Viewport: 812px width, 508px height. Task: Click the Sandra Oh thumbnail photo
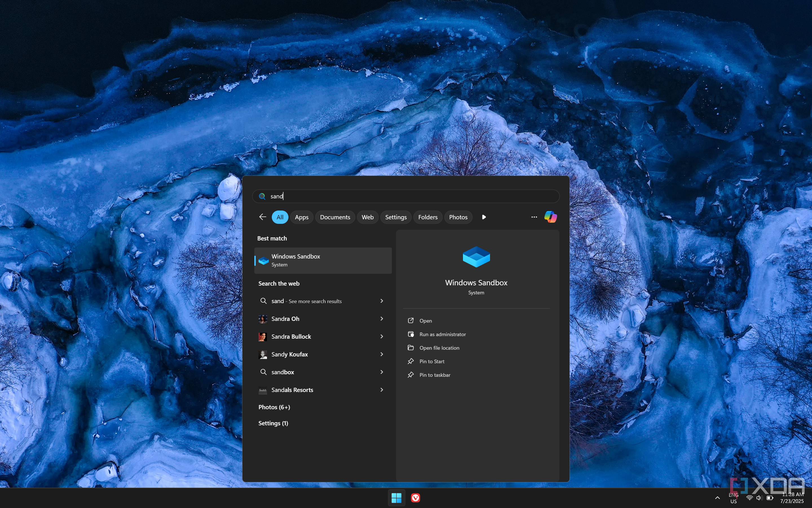coord(263,319)
